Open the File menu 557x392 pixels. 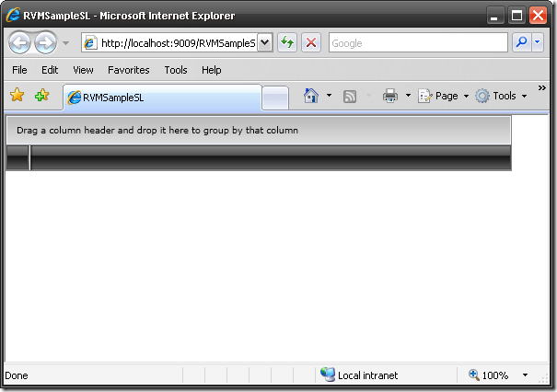(19, 70)
